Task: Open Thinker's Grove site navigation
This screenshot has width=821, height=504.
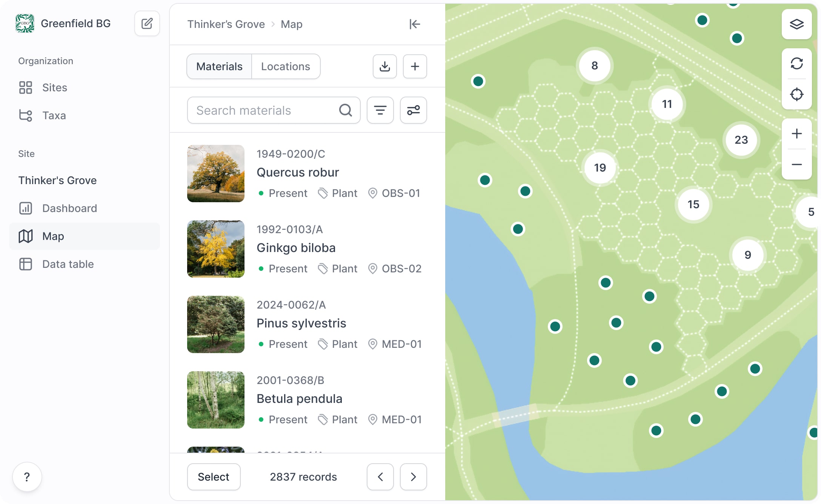Action: [x=57, y=180]
